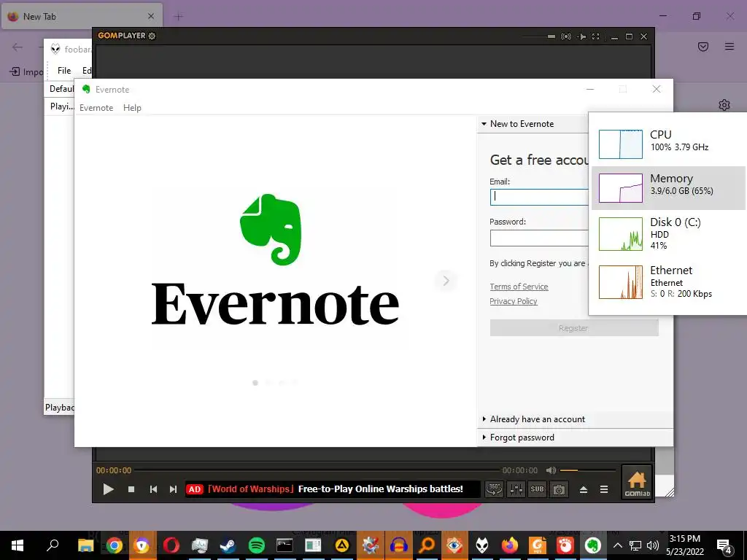Image resolution: width=747 pixels, height=560 pixels.
Task: Select the Memory performance entry
Action: click(668, 188)
